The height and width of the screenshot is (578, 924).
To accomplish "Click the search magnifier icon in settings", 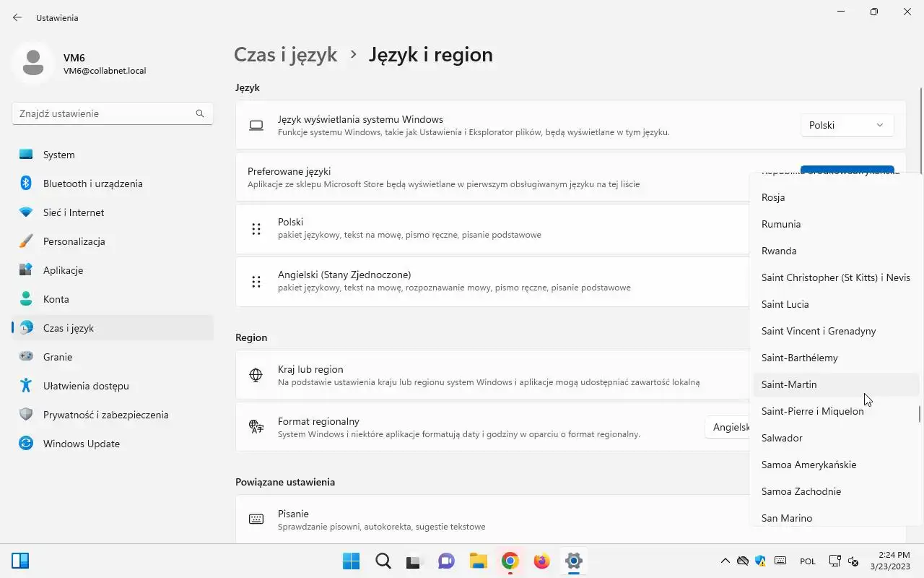I will 200,113.
